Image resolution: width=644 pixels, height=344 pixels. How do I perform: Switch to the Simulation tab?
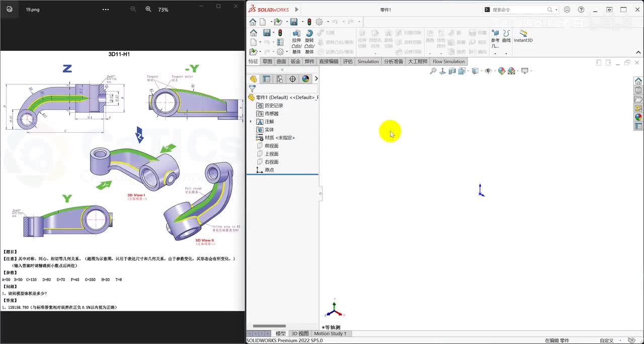coord(368,61)
